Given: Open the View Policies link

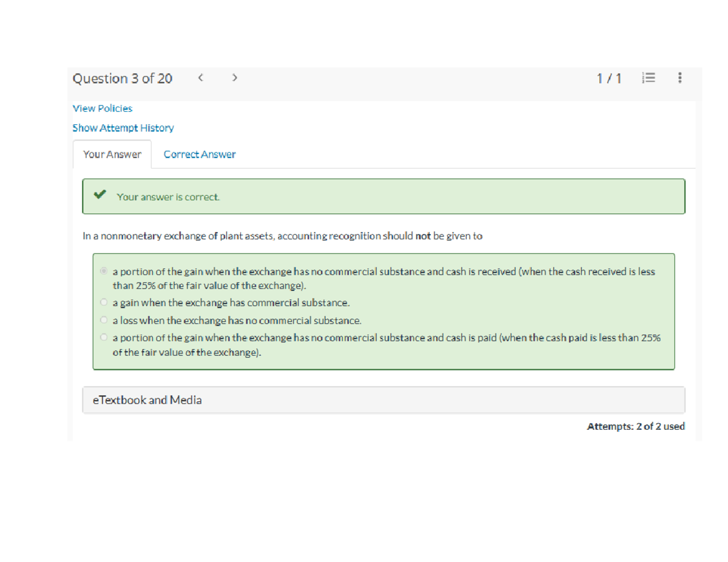Looking at the screenshot, I should click(x=103, y=109).
